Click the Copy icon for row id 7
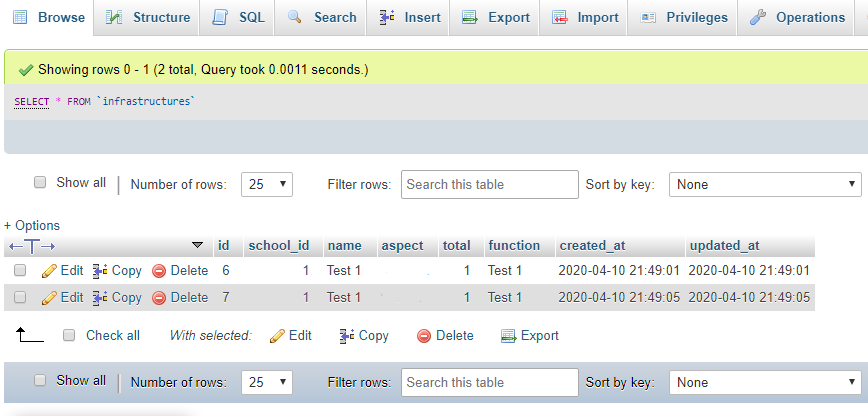 (100, 297)
